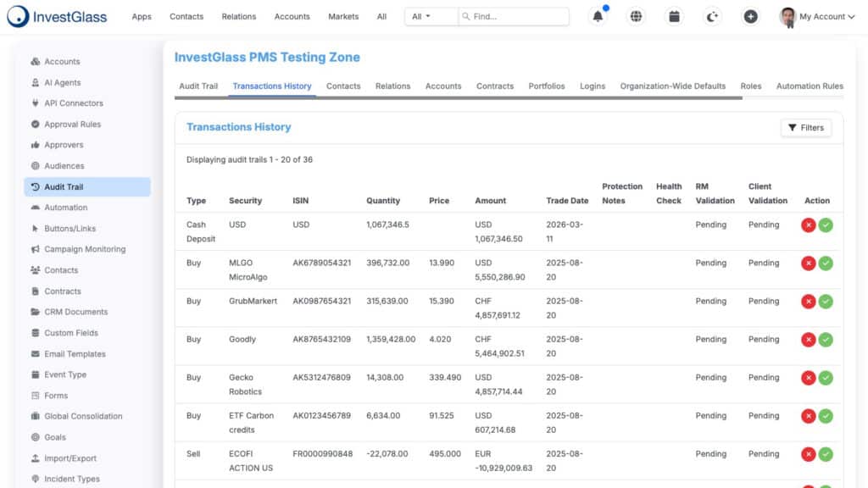Click the horizontal tab scrollbar
Screen dimensions: 868x488
(459, 98)
